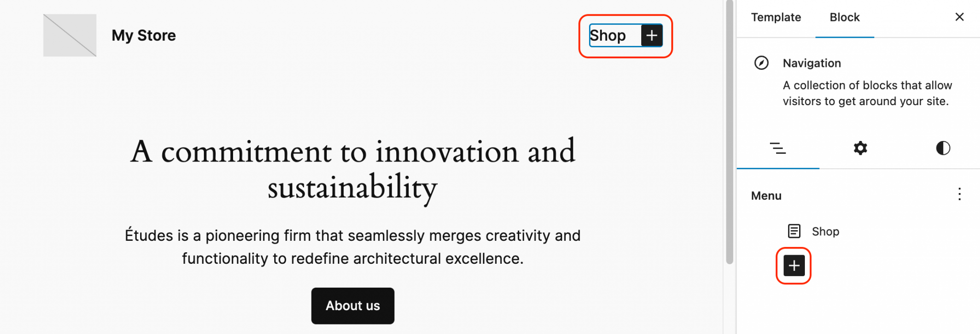980x334 pixels.
Task: Open the Settings gear tab for the Navigation block
Action: [860, 149]
